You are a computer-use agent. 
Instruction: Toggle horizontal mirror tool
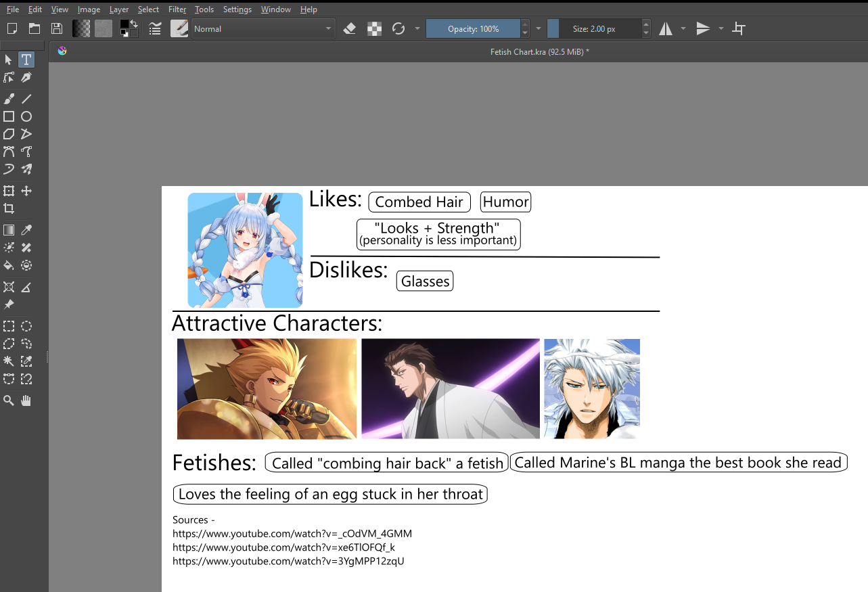[666, 28]
